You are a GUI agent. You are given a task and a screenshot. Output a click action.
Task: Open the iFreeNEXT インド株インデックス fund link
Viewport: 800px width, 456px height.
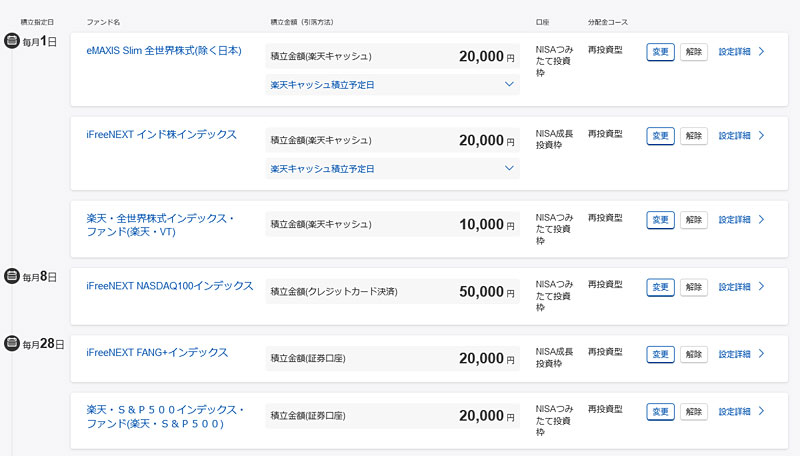pyautogui.click(x=161, y=135)
